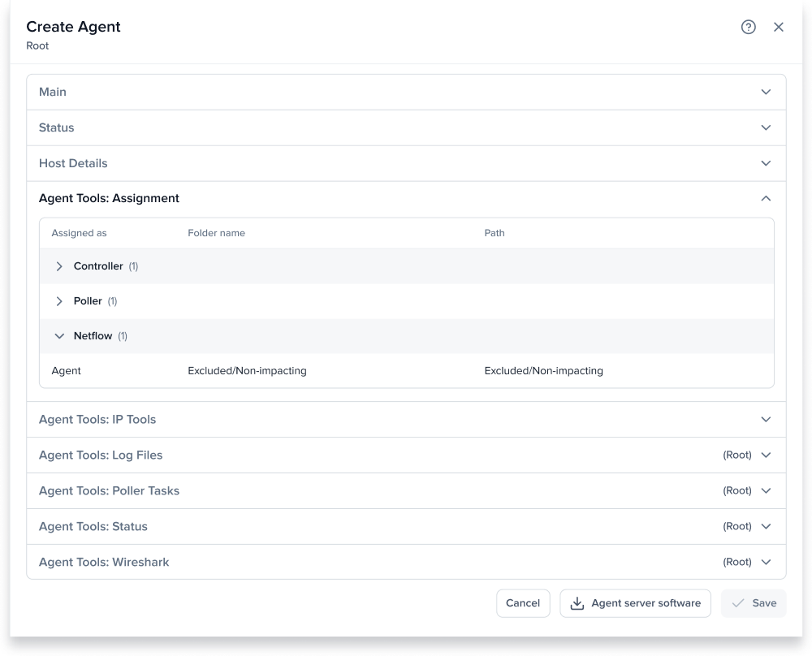This screenshot has height=656, width=812.
Task: Click the (1) count next to Controller
Action: (x=133, y=266)
